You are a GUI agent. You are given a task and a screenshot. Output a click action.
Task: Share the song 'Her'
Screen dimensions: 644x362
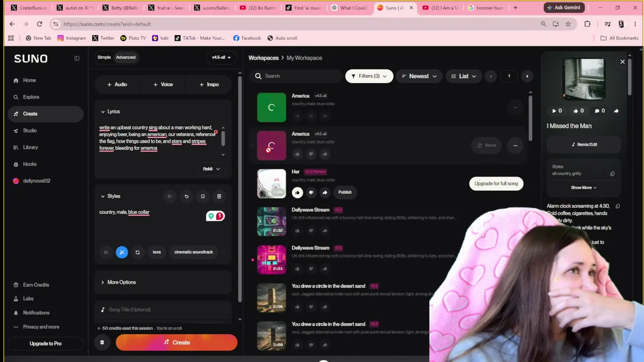coord(325,192)
